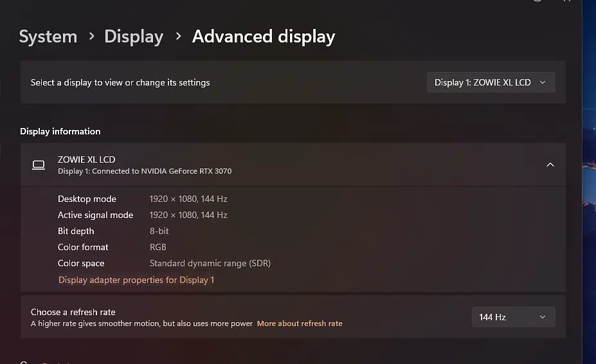Go back to System in the breadcrumb
596x364 pixels.
click(x=48, y=37)
